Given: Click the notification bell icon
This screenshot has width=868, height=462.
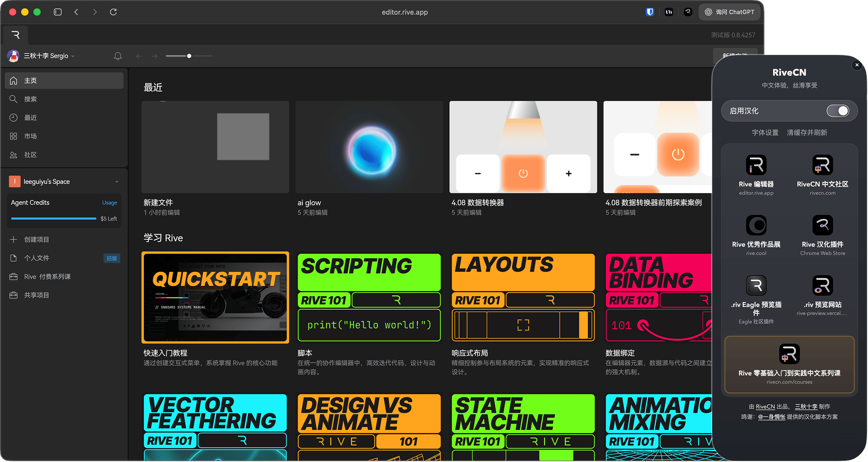Looking at the screenshot, I should 118,56.
